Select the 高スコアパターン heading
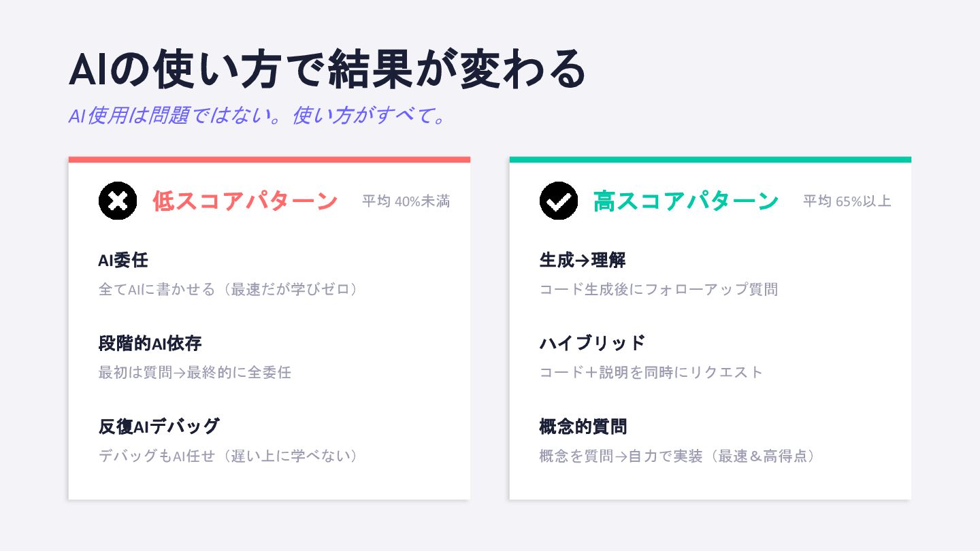Image resolution: width=980 pixels, height=551 pixels. pos(686,201)
